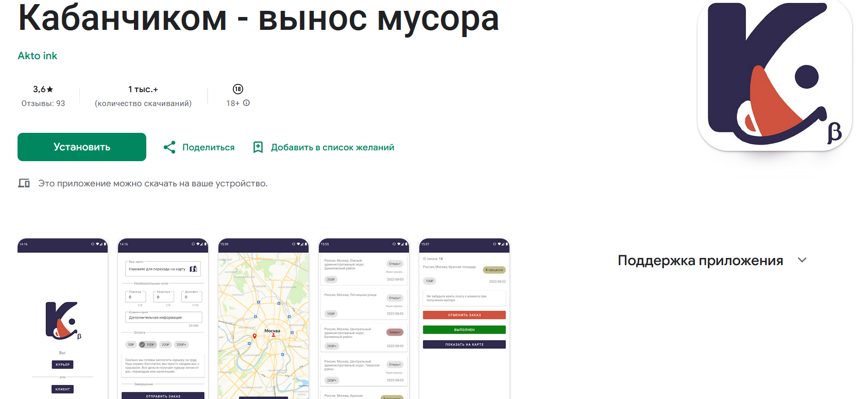Click the (количество скачиваний) label
868x399 pixels.
(x=143, y=103)
